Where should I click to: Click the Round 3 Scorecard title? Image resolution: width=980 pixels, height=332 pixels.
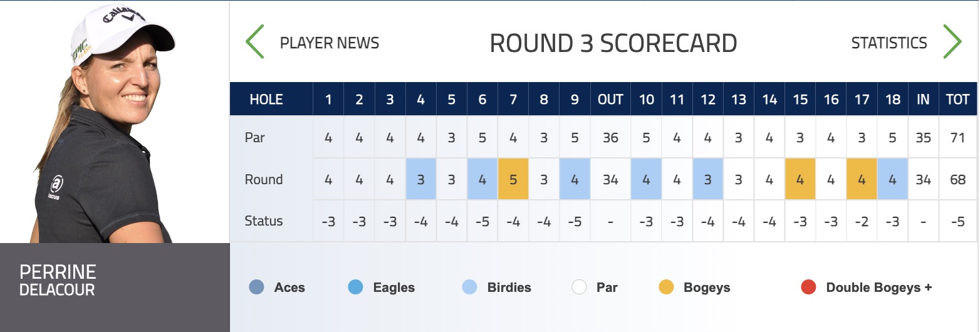click(613, 43)
